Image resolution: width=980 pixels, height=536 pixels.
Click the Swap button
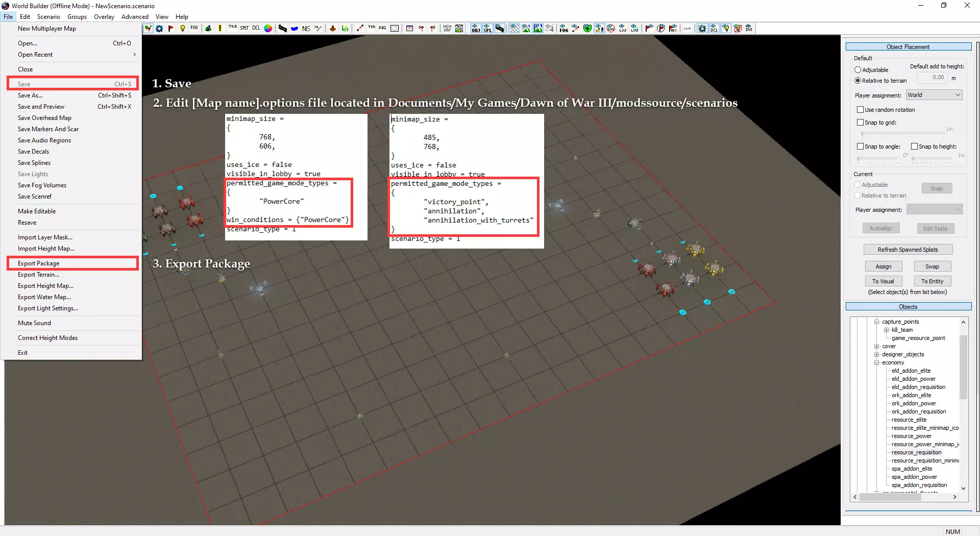[932, 266]
